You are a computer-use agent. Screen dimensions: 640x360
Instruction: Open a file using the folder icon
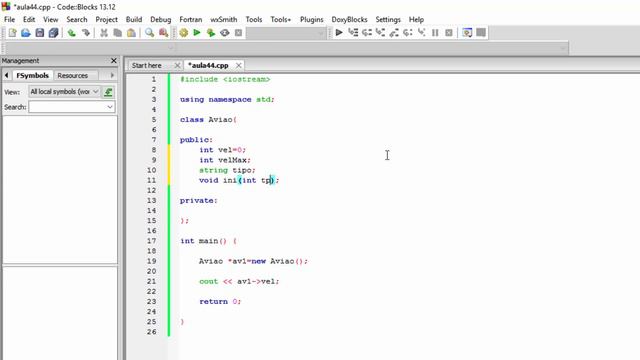pyautogui.click(x=26, y=33)
